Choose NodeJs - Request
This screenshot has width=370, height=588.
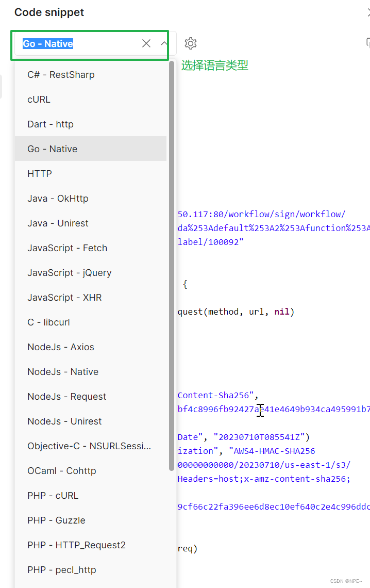pos(91,396)
